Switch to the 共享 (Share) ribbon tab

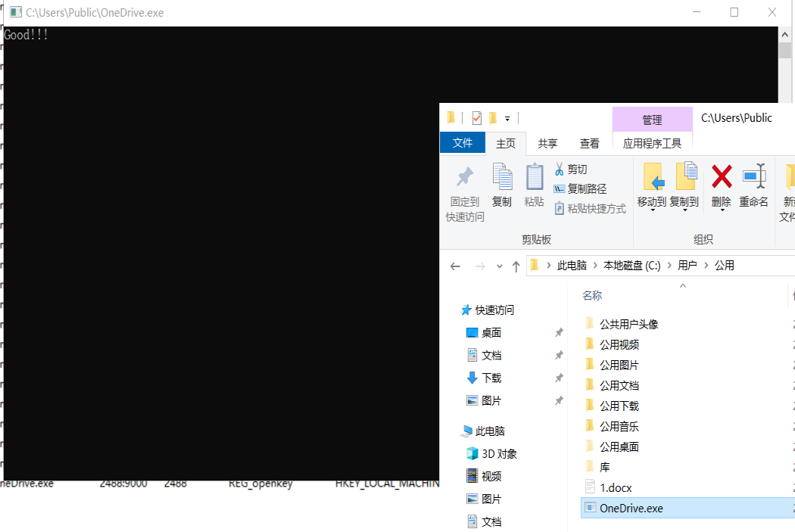click(x=547, y=143)
